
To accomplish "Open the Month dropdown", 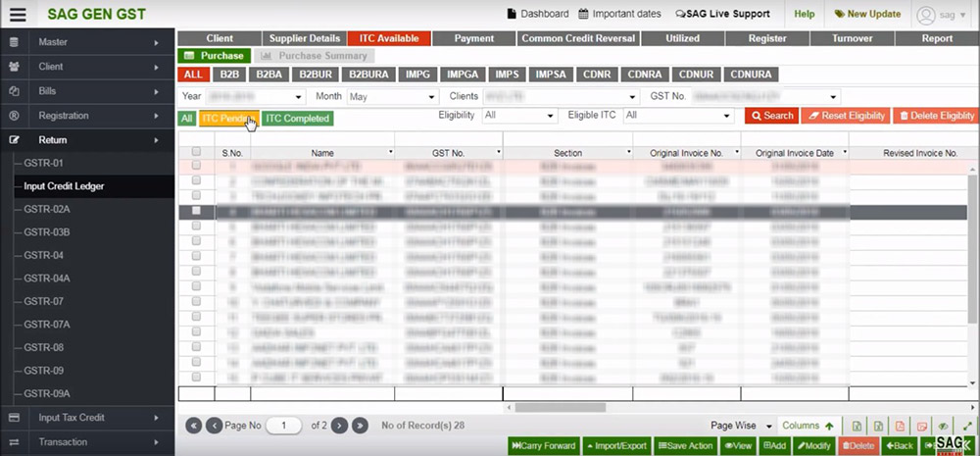I will pyautogui.click(x=391, y=97).
